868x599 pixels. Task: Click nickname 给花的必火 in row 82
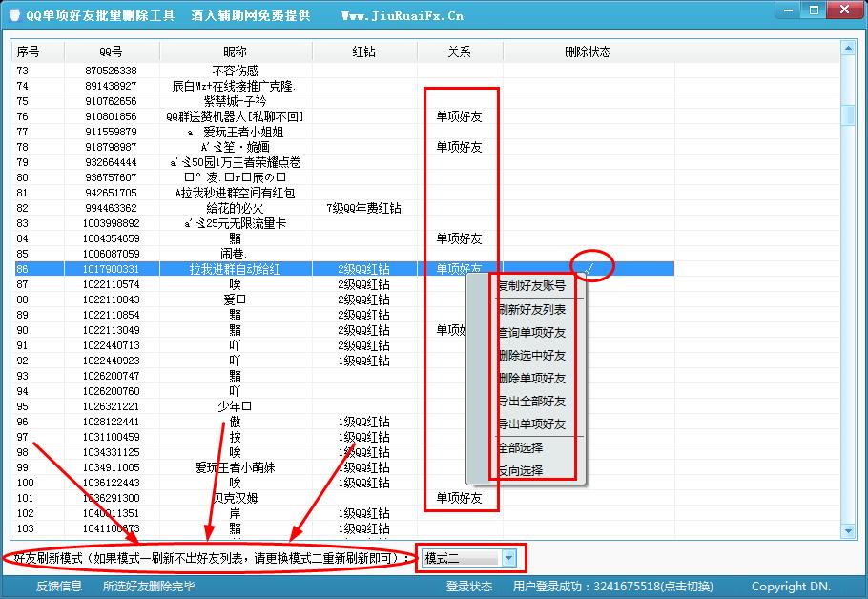[x=236, y=208]
